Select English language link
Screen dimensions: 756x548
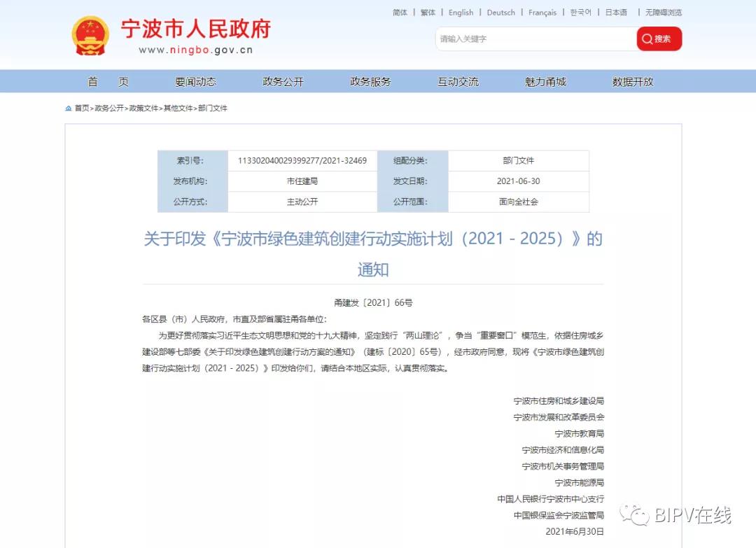pyautogui.click(x=461, y=13)
